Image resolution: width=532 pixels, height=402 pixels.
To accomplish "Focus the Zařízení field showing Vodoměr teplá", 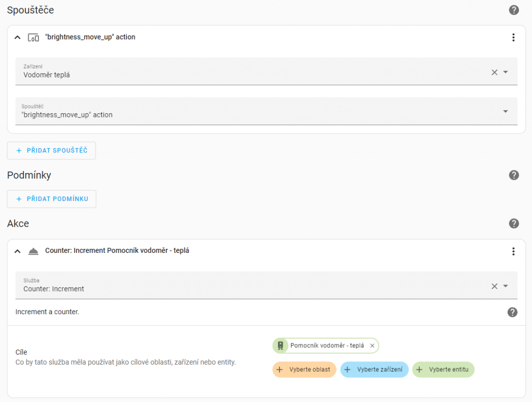I will pyautogui.click(x=267, y=71).
